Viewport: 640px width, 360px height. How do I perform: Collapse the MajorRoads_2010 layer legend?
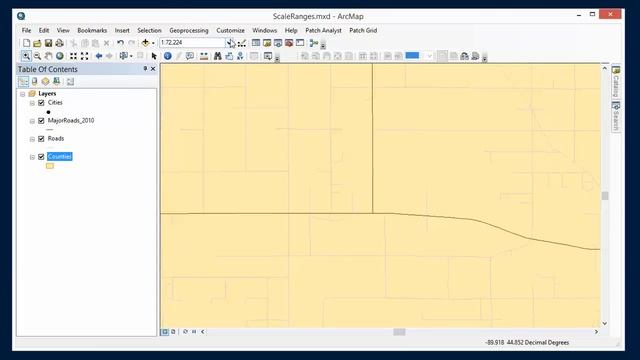point(32,121)
